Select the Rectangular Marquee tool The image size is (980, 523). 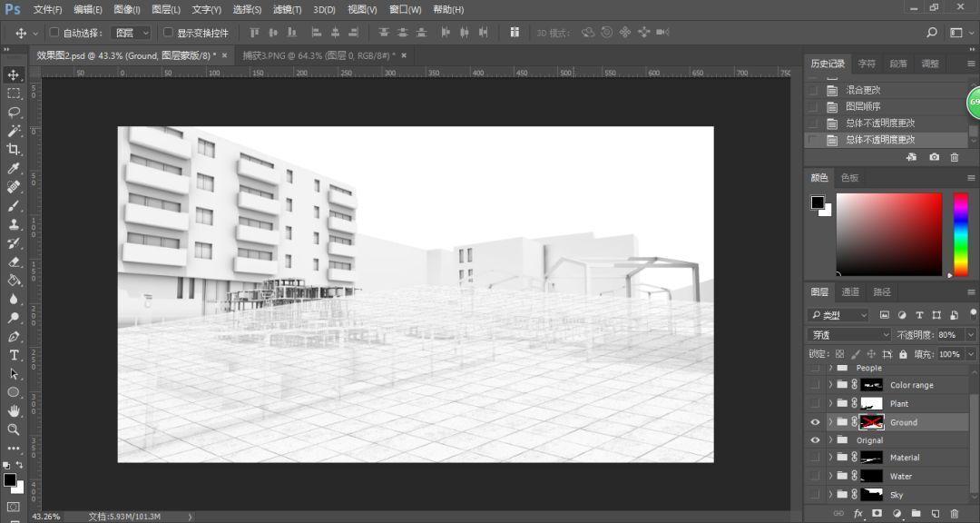(13, 94)
